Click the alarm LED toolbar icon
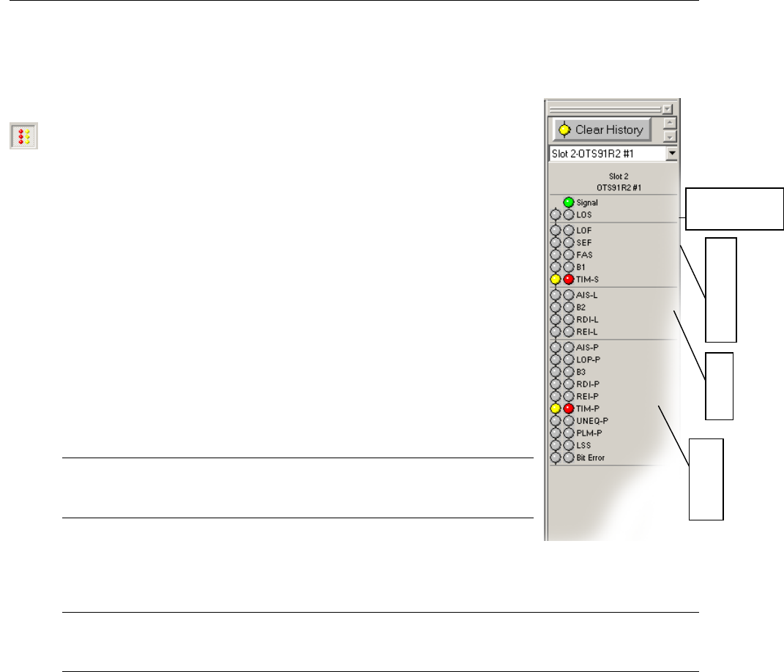 pyautogui.click(x=23, y=136)
